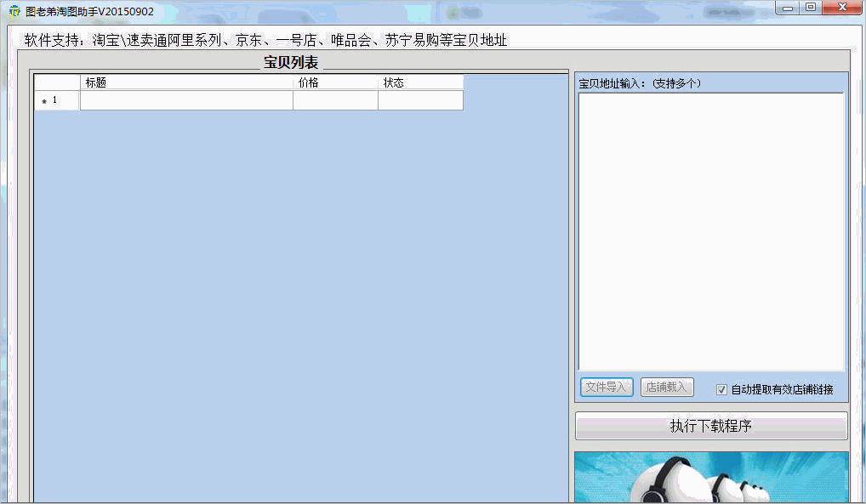Focus the 宝贝地址输入 text area
Viewport: 866px width, 504px height.
tap(711, 231)
